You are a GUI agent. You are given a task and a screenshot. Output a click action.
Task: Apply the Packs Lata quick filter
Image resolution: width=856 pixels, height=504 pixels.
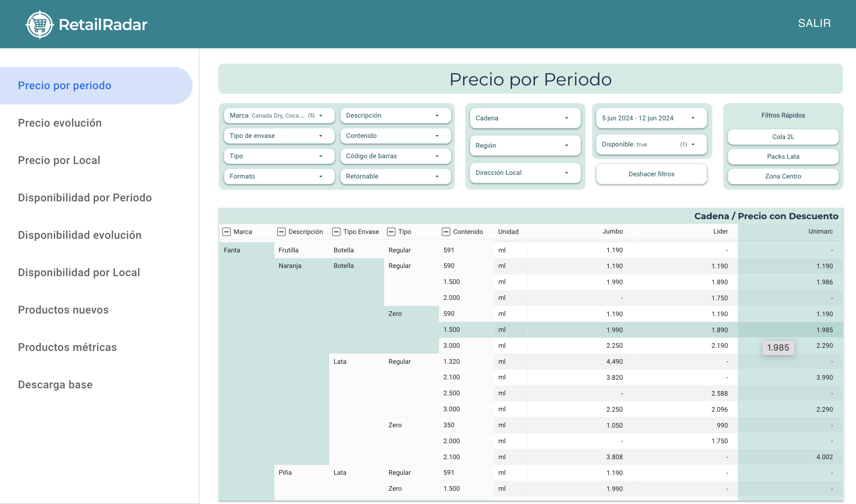[x=783, y=157]
